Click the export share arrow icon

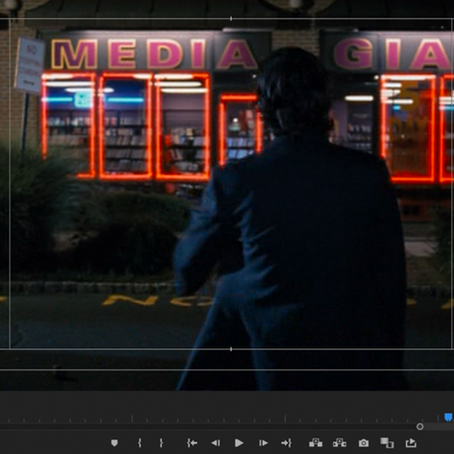pyautogui.click(x=411, y=443)
